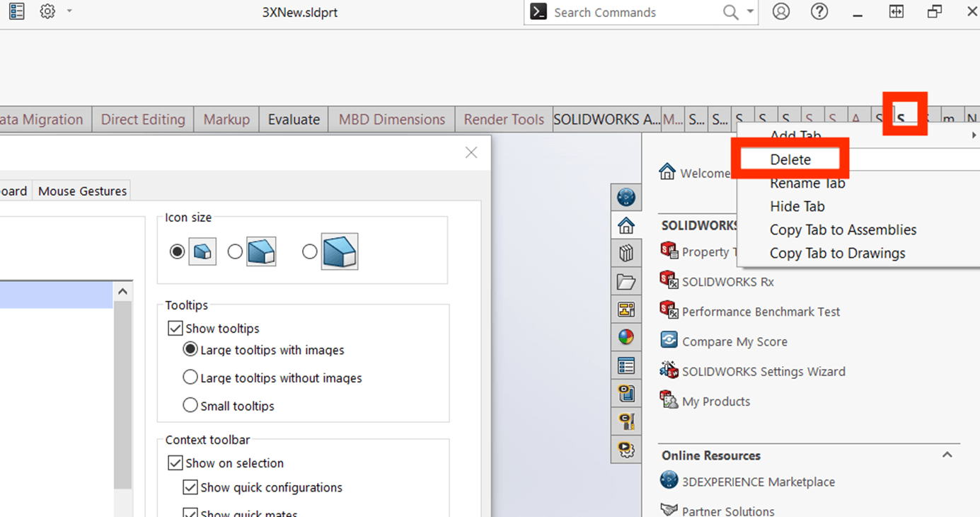The width and height of the screenshot is (980, 517).
Task: Switch to the SOLIDWORKS A... tab
Action: click(x=606, y=119)
